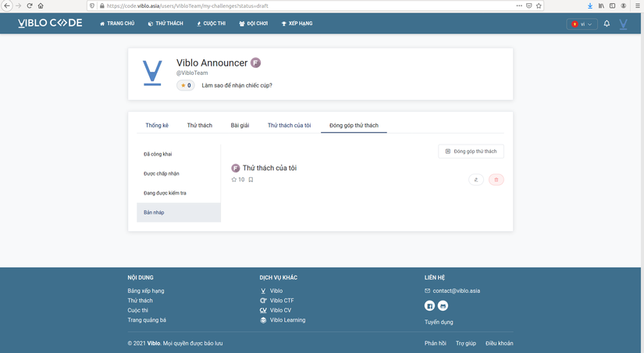
Task: Open Viblo CTF footer link
Action: [277, 301]
